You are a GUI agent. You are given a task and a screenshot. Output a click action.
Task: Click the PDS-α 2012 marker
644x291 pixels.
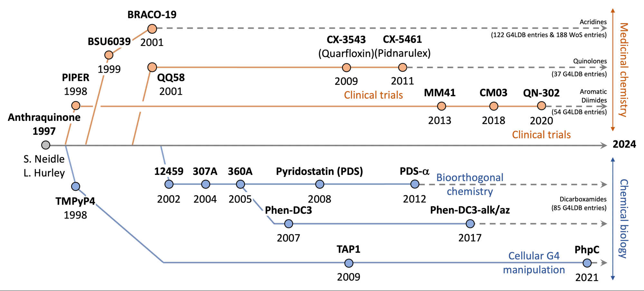coord(415,184)
